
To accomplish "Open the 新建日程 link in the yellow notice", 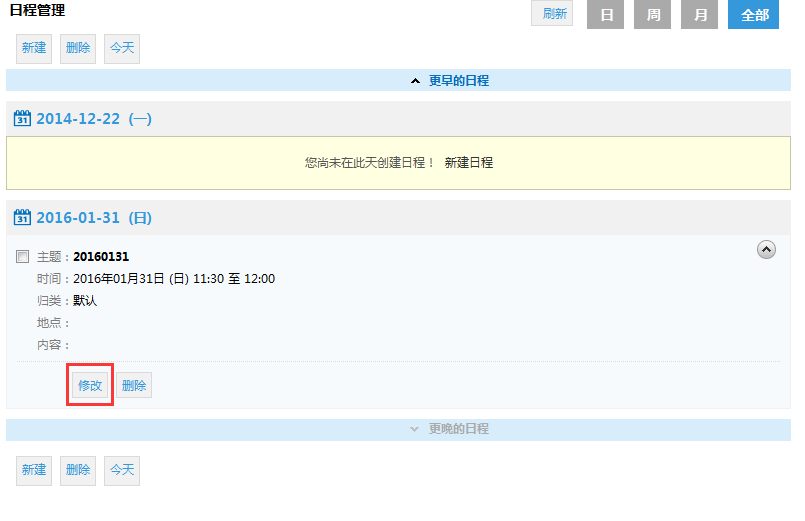I will tap(468, 162).
